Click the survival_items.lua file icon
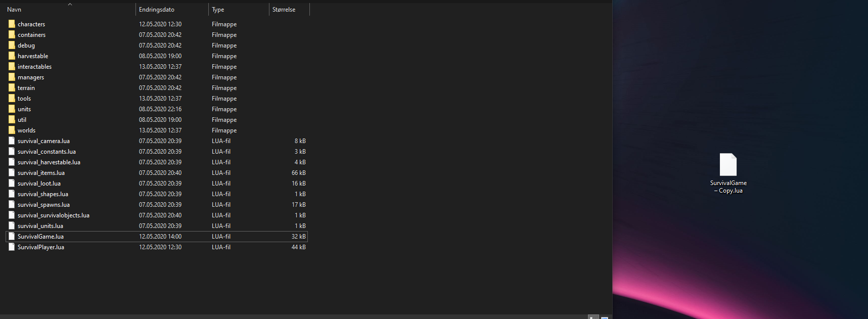 [12, 172]
